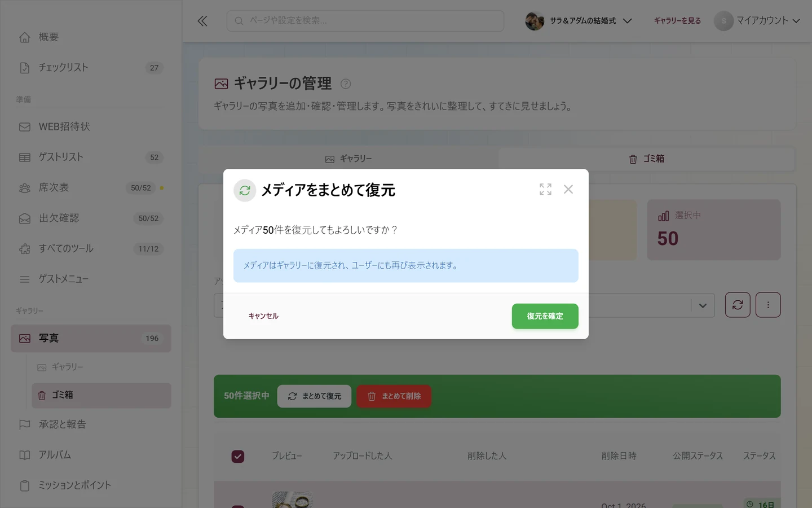
Task: Switch to the ゴミ箱 tab
Action: click(x=646, y=159)
